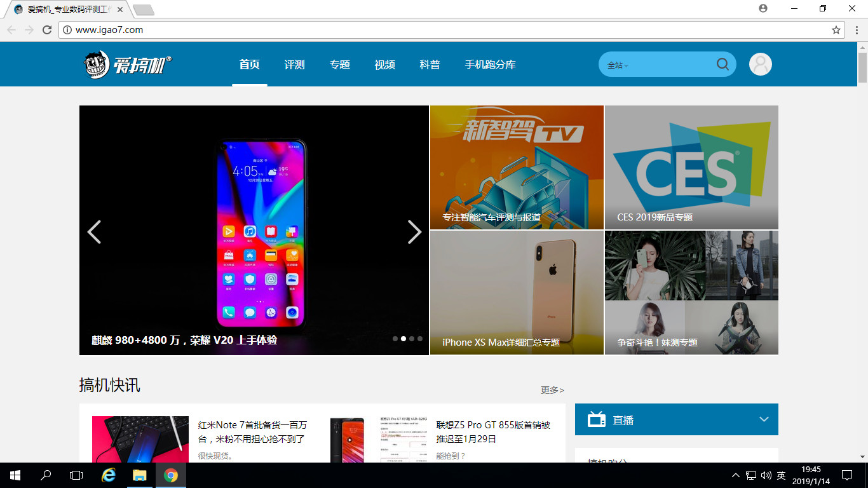This screenshot has height=488, width=868.
Task: Go to next carousel slide
Action: tap(414, 232)
